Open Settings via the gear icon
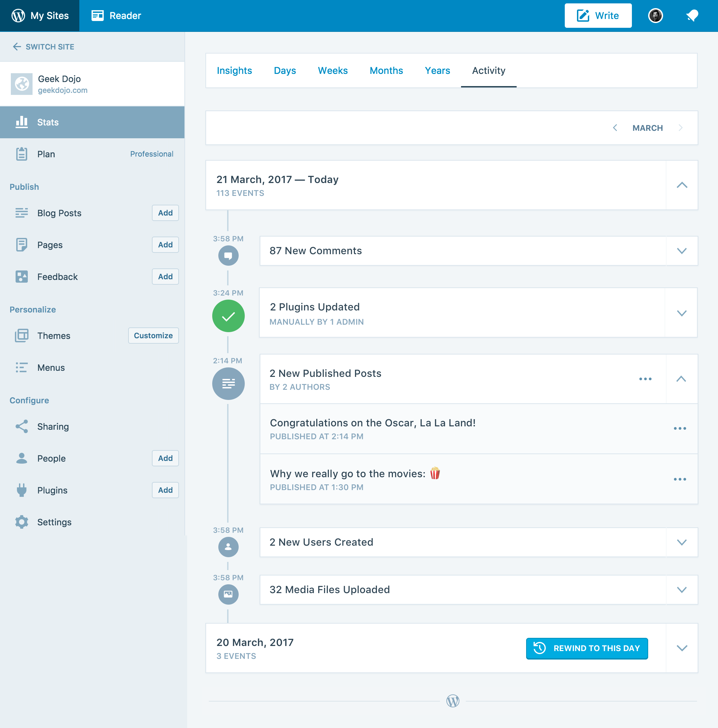718x728 pixels. point(22,522)
